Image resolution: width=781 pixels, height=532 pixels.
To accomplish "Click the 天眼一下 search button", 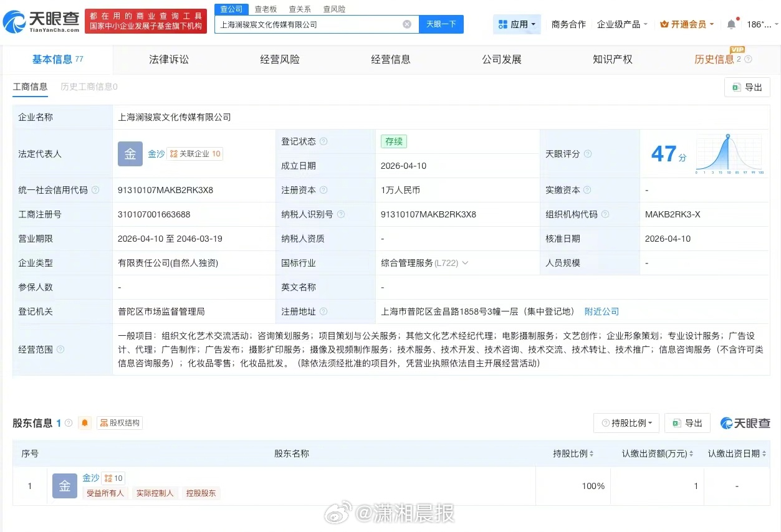I will point(442,24).
